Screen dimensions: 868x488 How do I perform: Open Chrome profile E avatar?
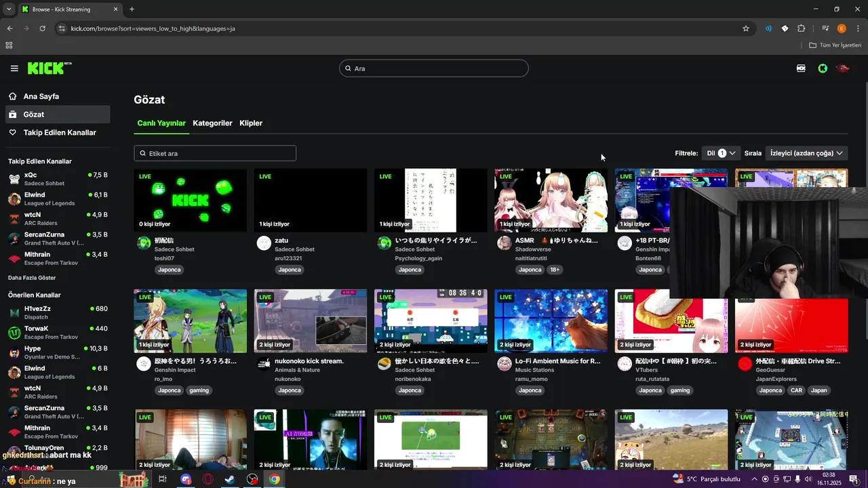pos(842,28)
